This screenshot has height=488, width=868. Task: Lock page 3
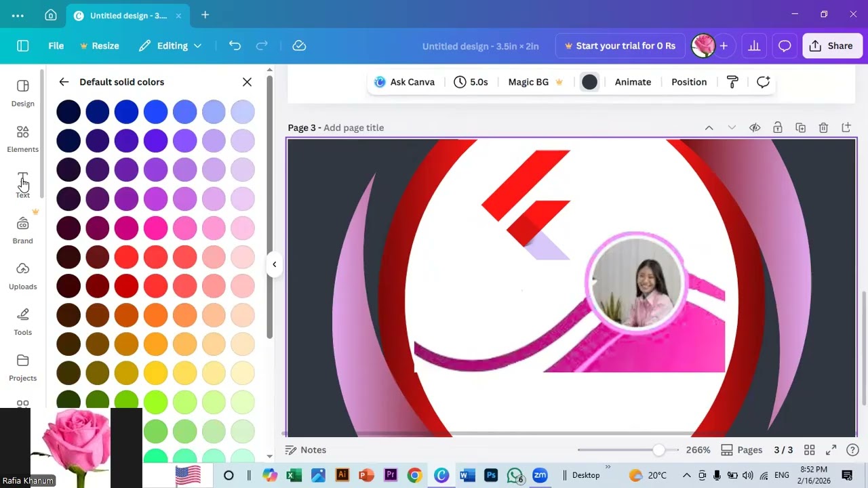tap(778, 127)
